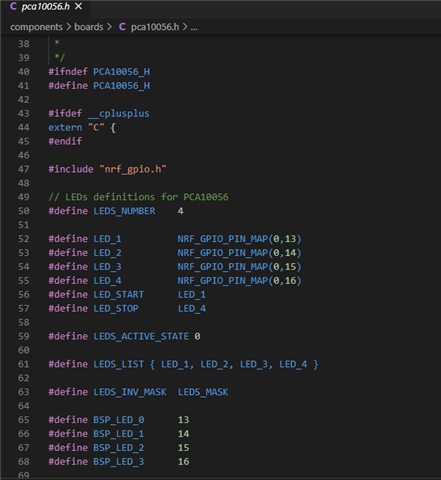Click the BSP_LED_0 macro name
Viewport: 441px width, 480px height.
click(119, 420)
